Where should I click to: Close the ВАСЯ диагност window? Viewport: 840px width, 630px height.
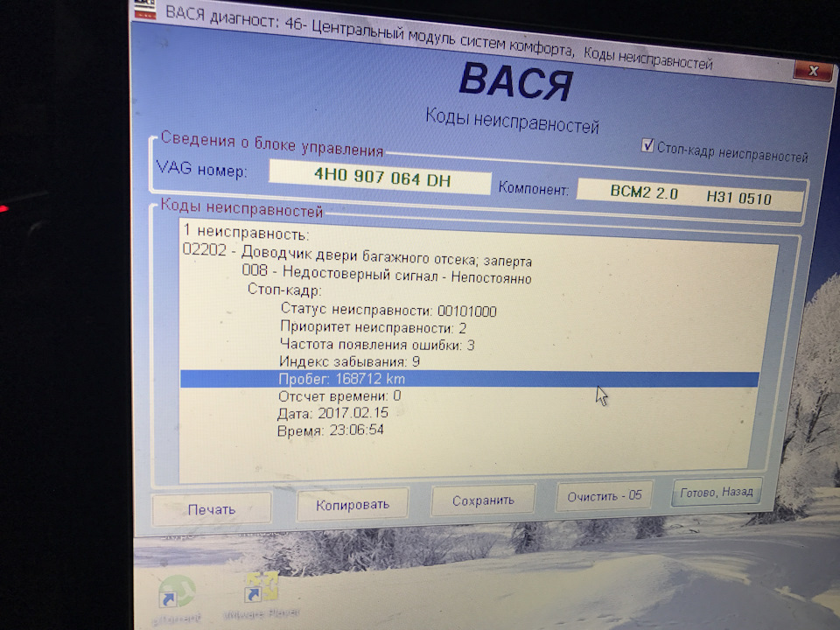pyautogui.click(x=814, y=71)
